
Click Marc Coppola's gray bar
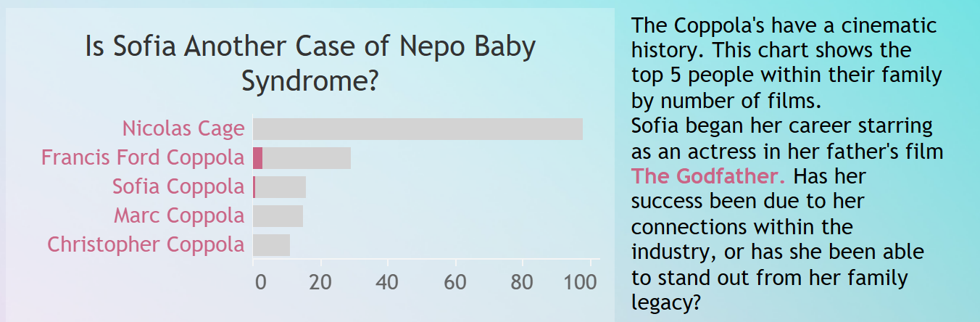point(278,216)
